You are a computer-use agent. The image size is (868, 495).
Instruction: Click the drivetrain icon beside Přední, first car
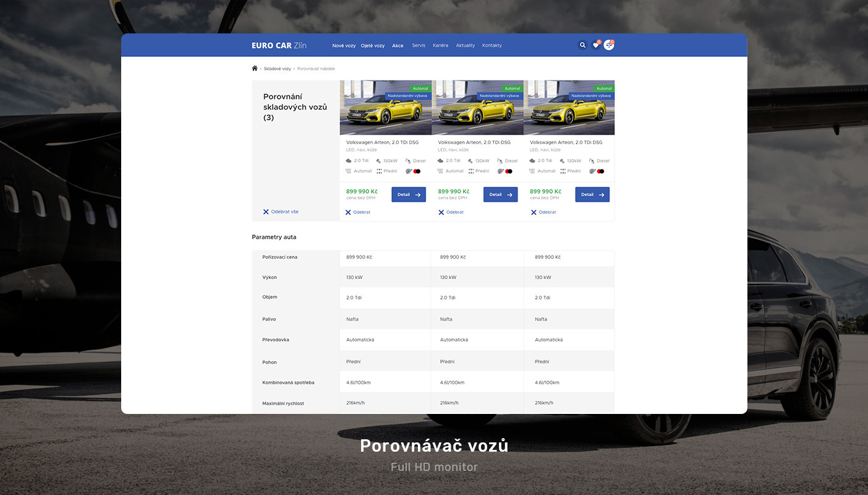point(379,171)
